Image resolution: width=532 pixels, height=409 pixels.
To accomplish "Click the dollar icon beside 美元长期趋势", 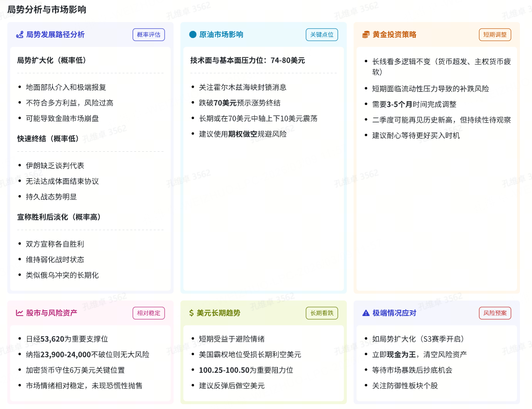I will tap(191, 313).
